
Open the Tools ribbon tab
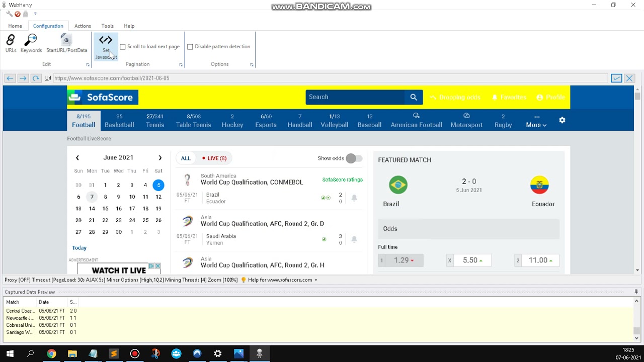[108, 26]
